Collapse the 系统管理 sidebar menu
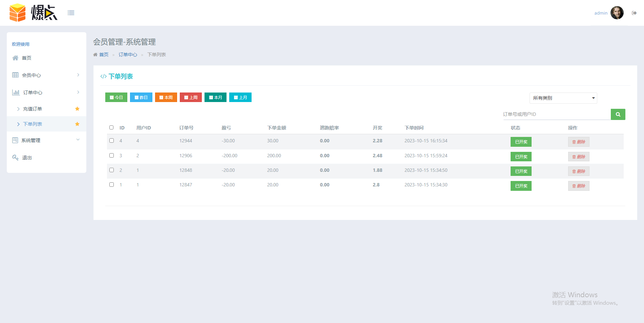This screenshot has width=644, height=323. [x=46, y=140]
